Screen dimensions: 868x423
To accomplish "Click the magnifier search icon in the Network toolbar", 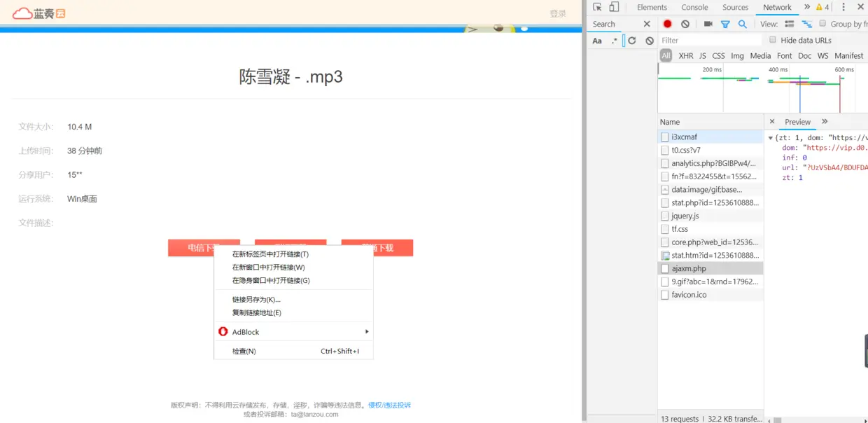I will pyautogui.click(x=743, y=24).
